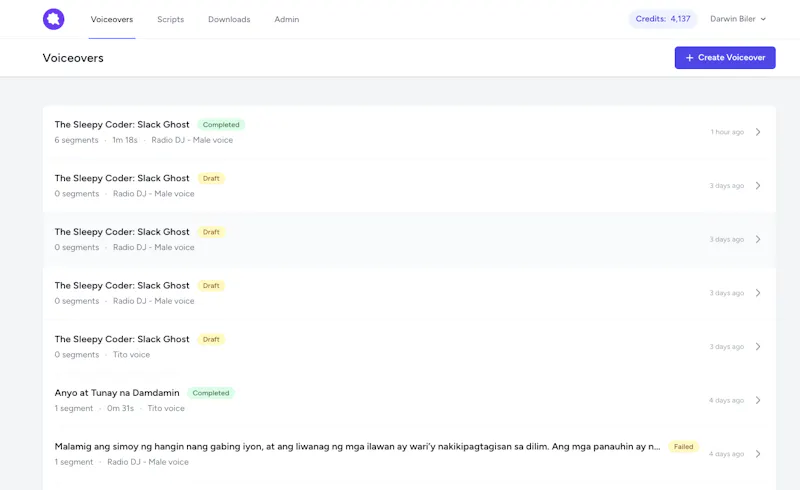Click '4 days ago' on the Anyo at Tunay row
The image size is (800, 490).
coord(726,400)
